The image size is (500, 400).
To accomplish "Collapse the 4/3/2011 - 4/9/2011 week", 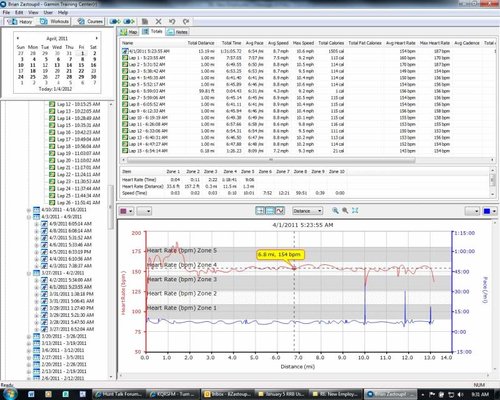I will point(29,217).
